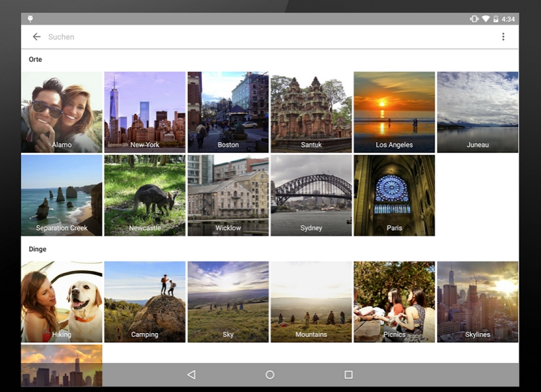Screen dimensions: 541x392
Task: Open the Hiking category thumbnail
Action: tap(62, 302)
